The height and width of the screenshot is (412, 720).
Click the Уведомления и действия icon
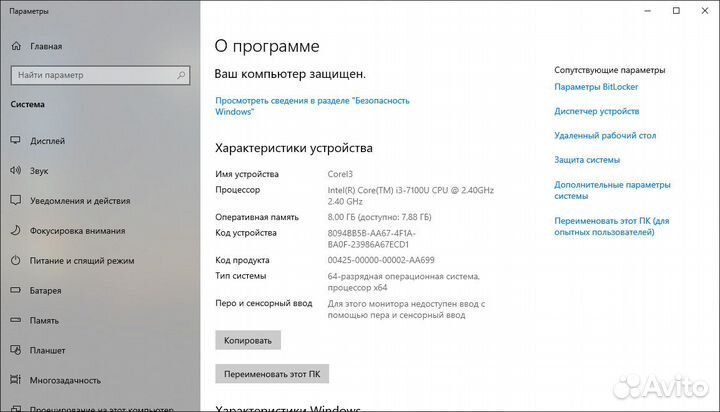tap(16, 200)
